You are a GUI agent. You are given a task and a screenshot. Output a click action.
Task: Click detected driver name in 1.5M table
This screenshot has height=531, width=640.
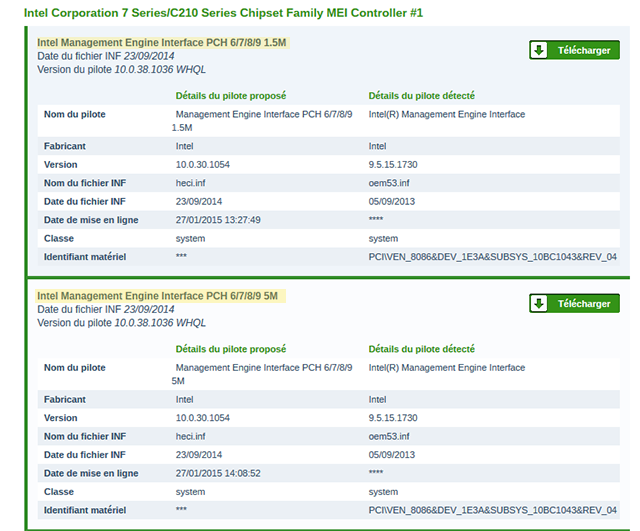click(x=447, y=114)
